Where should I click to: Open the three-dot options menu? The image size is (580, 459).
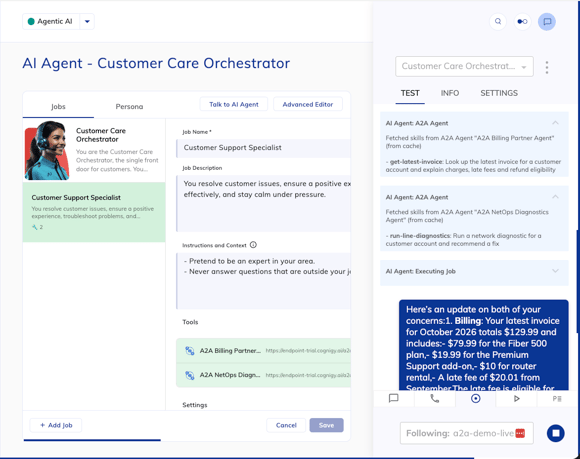547,67
